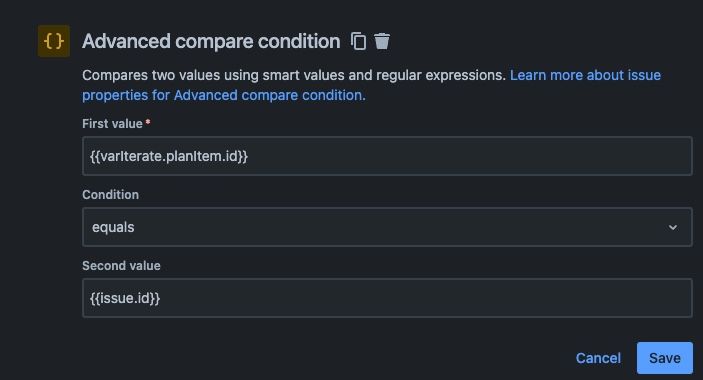Click the 'Advanced compare condition' heading
703x380 pixels.
coord(211,41)
